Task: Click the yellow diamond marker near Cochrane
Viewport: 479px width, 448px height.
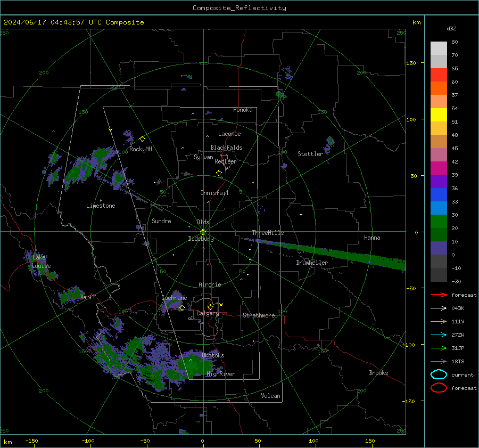Action: click(x=183, y=308)
